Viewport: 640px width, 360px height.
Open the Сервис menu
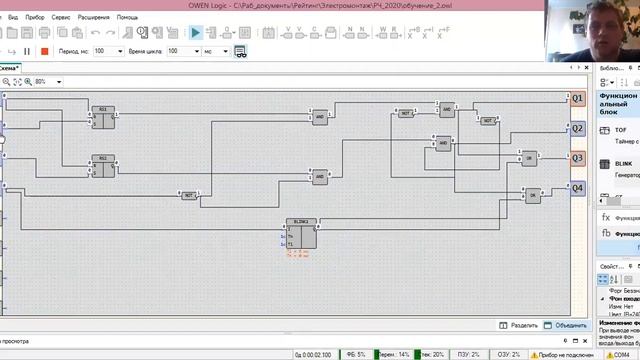pos(61,18)
